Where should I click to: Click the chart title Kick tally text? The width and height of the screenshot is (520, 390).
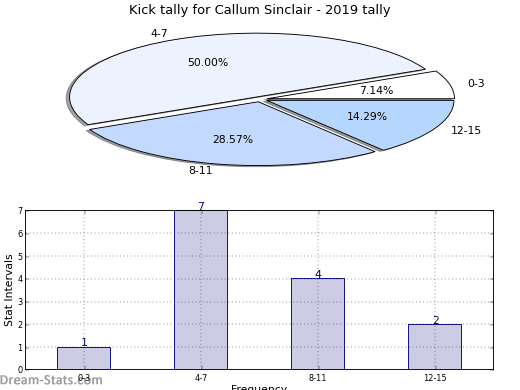(x=259, y=10)
